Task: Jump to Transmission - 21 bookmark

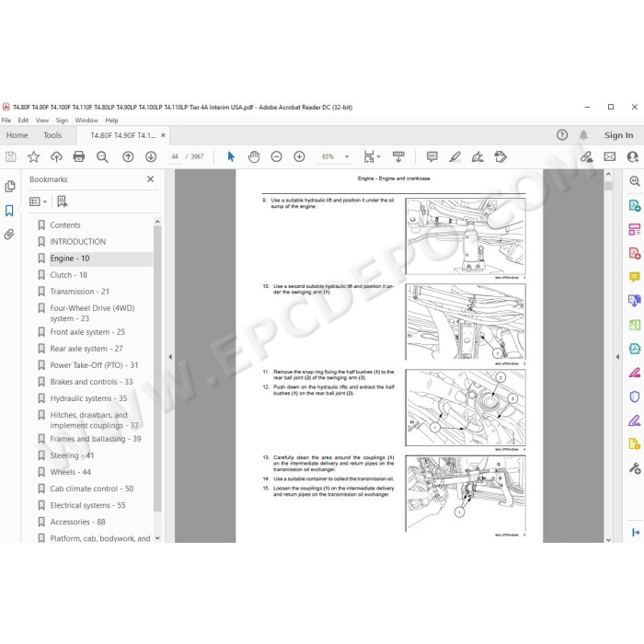Action: coord(80,292)
